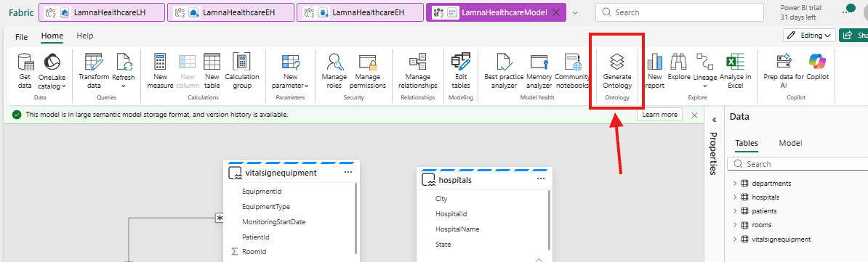
Task: Open the Editing mode dropdown
Action: 809,36
